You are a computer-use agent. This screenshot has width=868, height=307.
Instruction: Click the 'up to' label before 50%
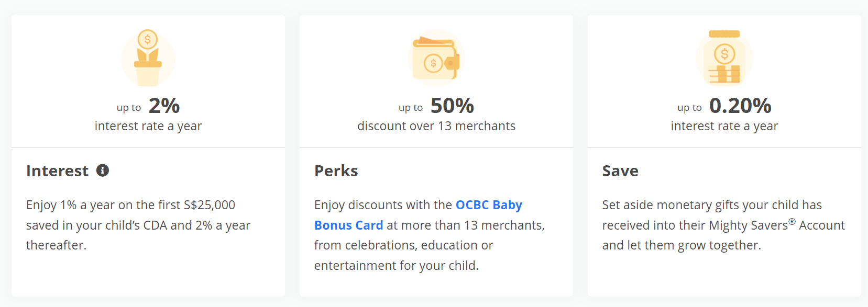(x=411, y=108)
